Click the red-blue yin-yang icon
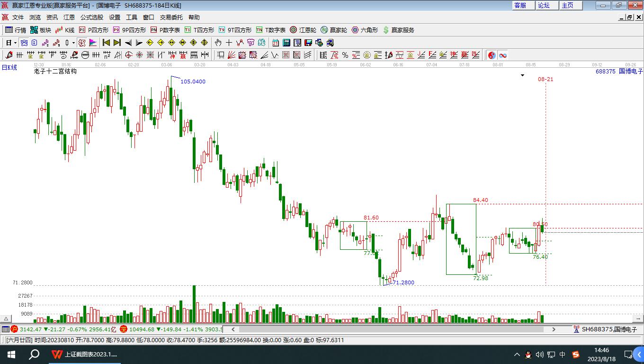 click(492, 55)
